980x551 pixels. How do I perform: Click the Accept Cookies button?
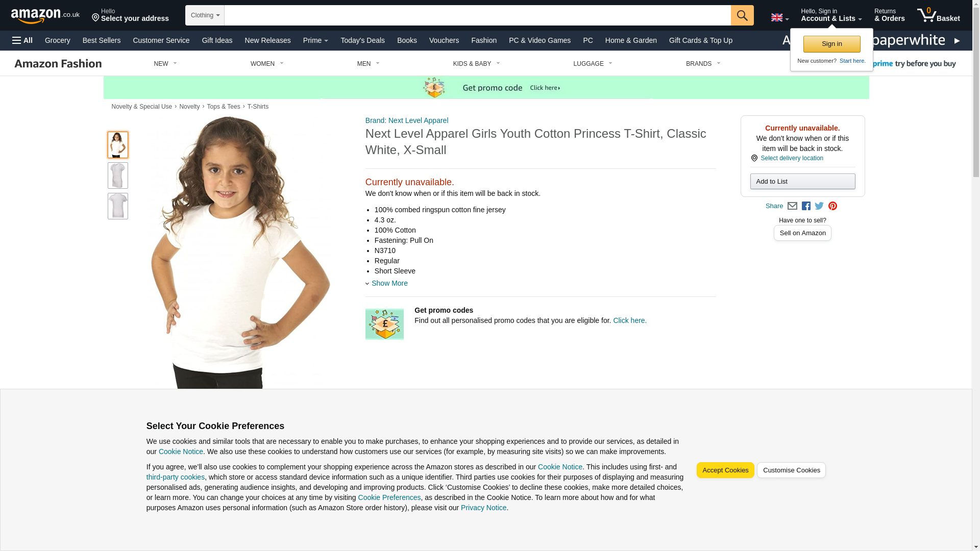click(725, 470)
